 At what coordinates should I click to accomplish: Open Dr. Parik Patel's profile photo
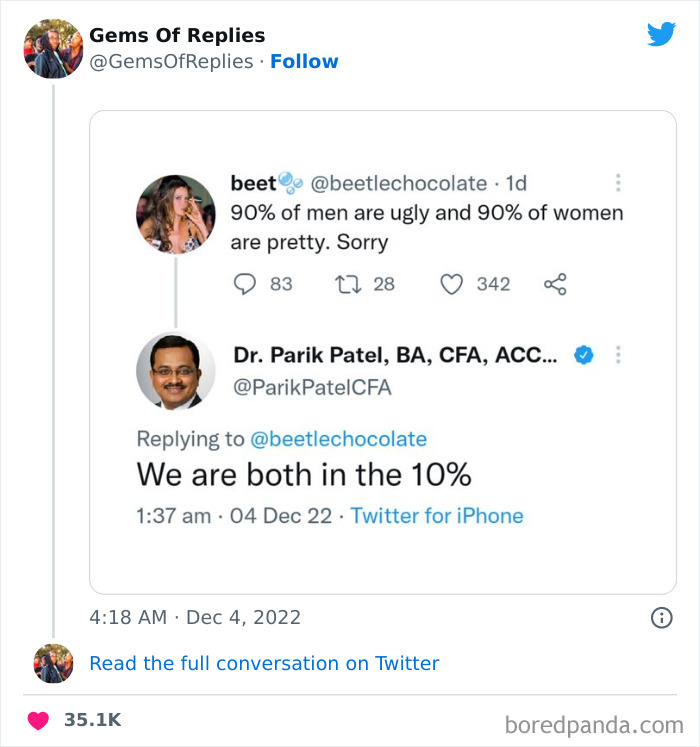[x=176, y=371]
